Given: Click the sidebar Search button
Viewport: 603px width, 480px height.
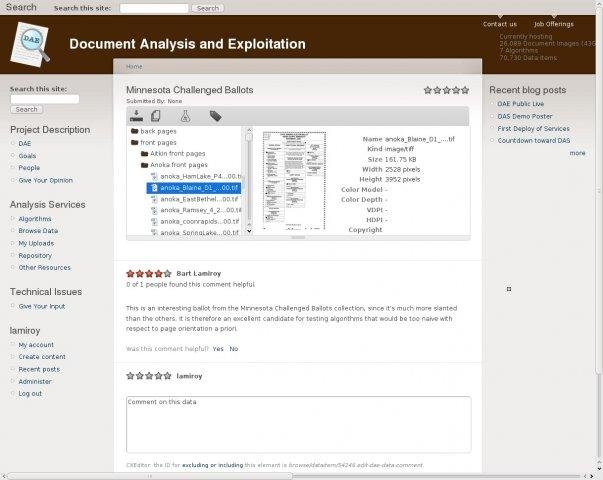Looking at the screenshot, I should 27,110.
